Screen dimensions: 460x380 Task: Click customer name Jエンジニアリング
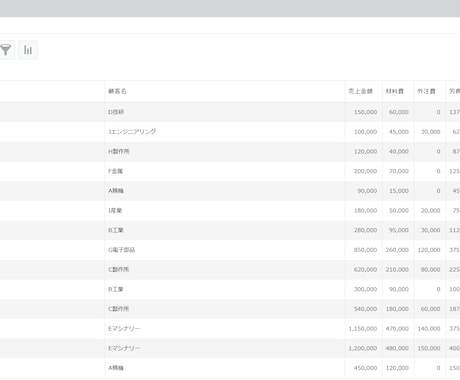point(132,132)
